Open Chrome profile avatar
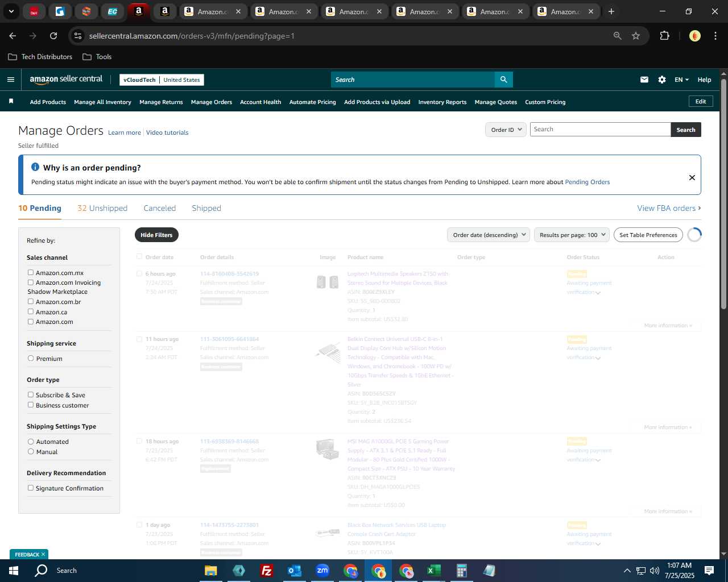Viewport: 728px width, 582px height. pyautogui.click(x=694, y=36)
